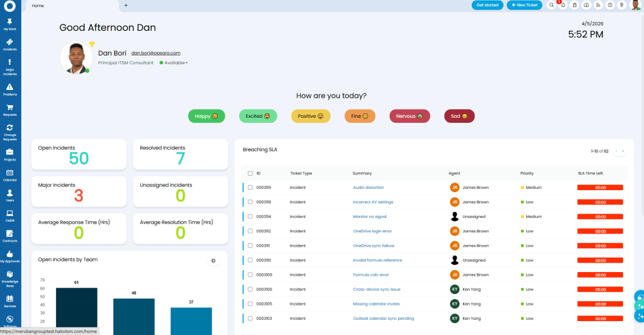Switch to the Home tab
Viewport: 644px width, 335px height.
38,5
